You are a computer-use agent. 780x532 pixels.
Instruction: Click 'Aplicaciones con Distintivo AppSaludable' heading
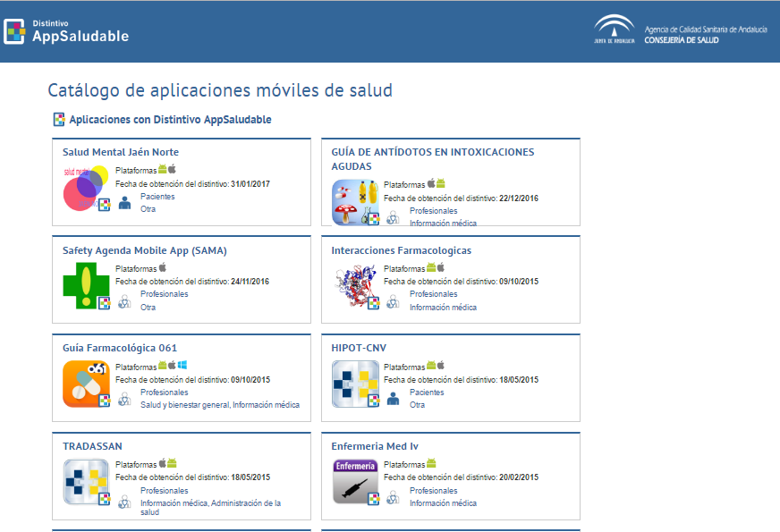click(x=170, y=120)
